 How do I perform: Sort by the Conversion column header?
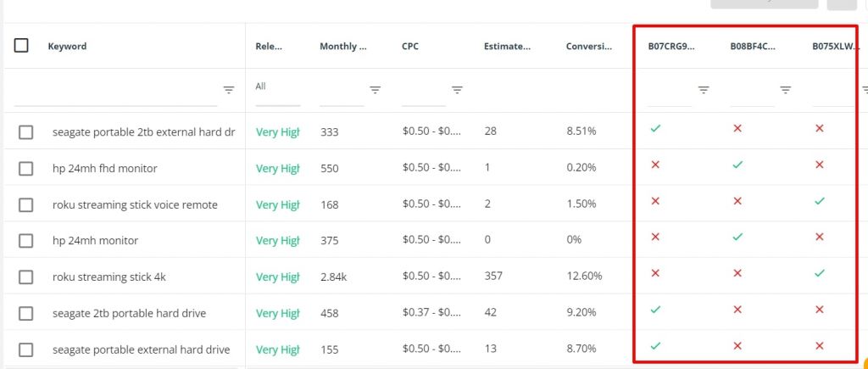[x=589, y=46]
